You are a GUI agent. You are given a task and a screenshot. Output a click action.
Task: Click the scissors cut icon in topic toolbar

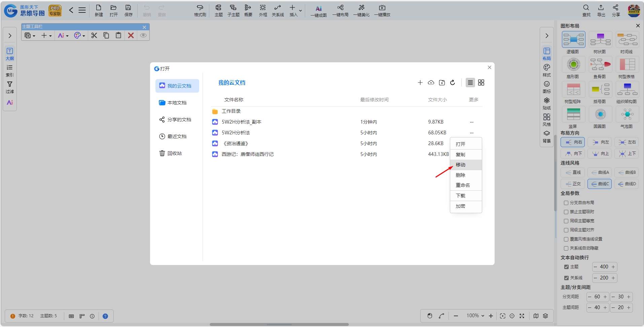coord(94,35)
